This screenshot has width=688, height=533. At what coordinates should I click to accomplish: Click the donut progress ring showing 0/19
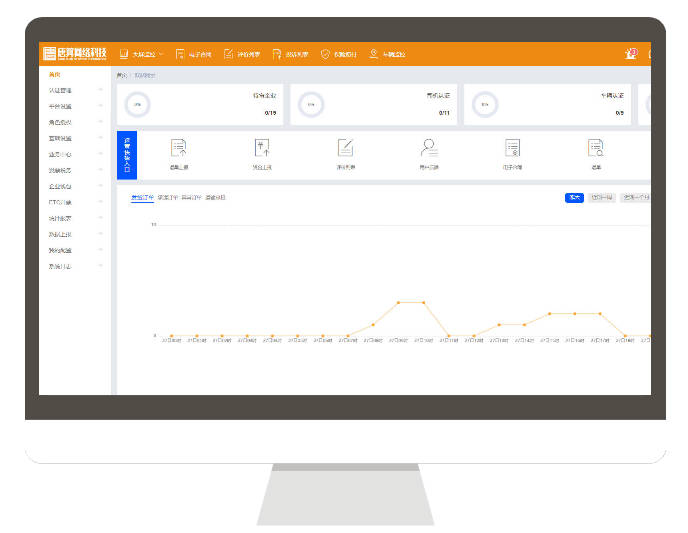coord(137,105)
